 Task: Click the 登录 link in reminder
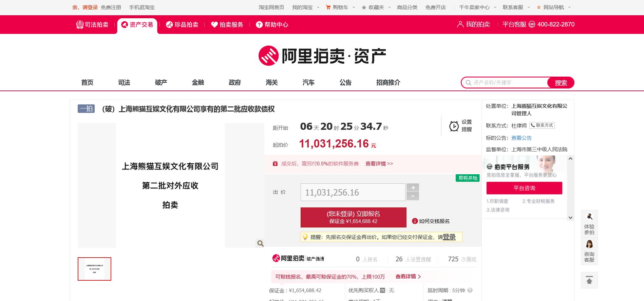pos(449,237)
